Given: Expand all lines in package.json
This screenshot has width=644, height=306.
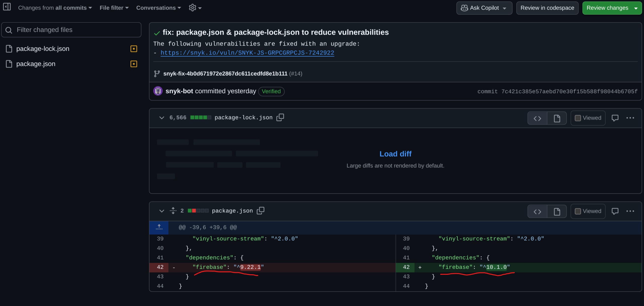Looking at the screenshot, I should [x=173, y=211].
